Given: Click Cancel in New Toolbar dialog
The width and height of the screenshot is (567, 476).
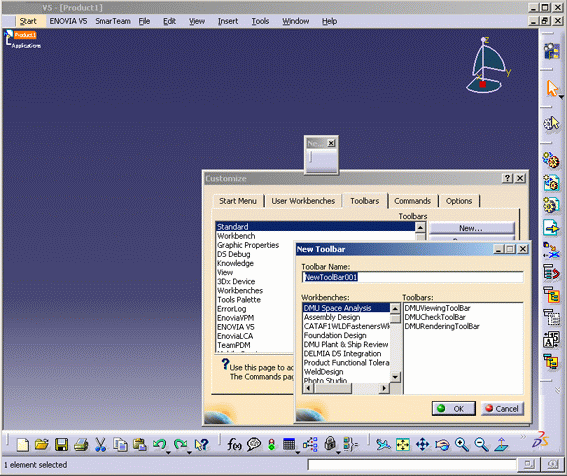Looking at the screenshot, I should coord(502,409).
